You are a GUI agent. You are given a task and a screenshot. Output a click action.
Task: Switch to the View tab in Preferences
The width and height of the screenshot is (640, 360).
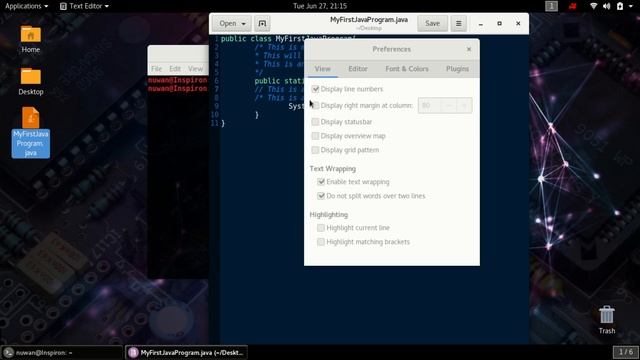pos(322,69)
